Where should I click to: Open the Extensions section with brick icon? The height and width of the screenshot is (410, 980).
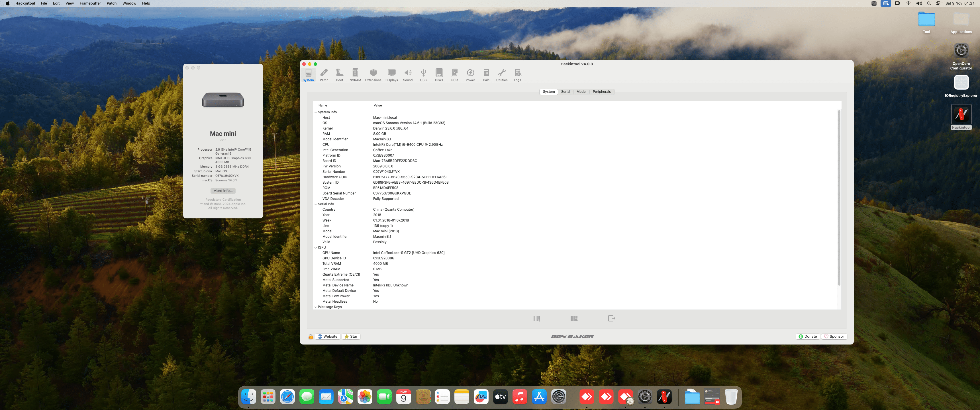pyautogui.click(x=373, y=75)
